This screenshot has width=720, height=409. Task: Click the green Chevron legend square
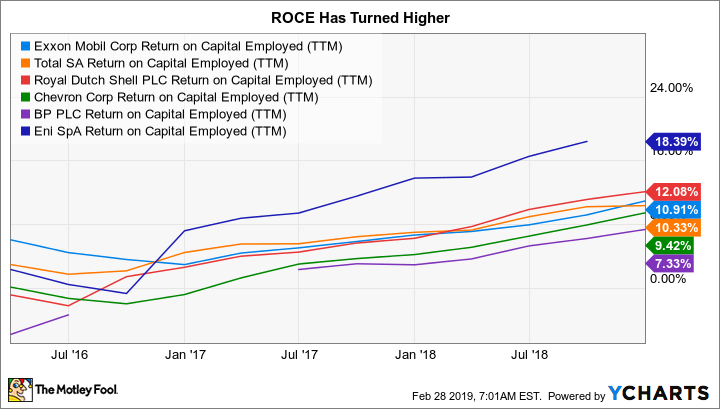25,97
